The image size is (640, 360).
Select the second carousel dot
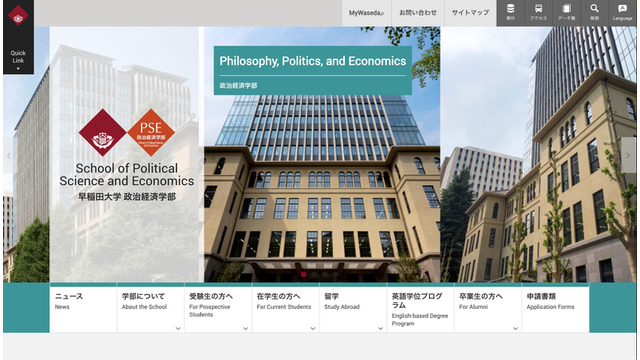(314, 274)
